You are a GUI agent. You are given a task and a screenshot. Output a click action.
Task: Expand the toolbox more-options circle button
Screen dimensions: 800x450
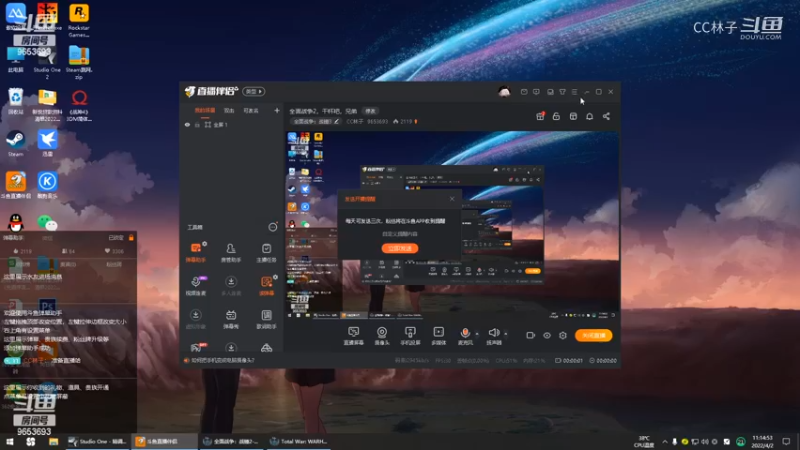[273, 227]
